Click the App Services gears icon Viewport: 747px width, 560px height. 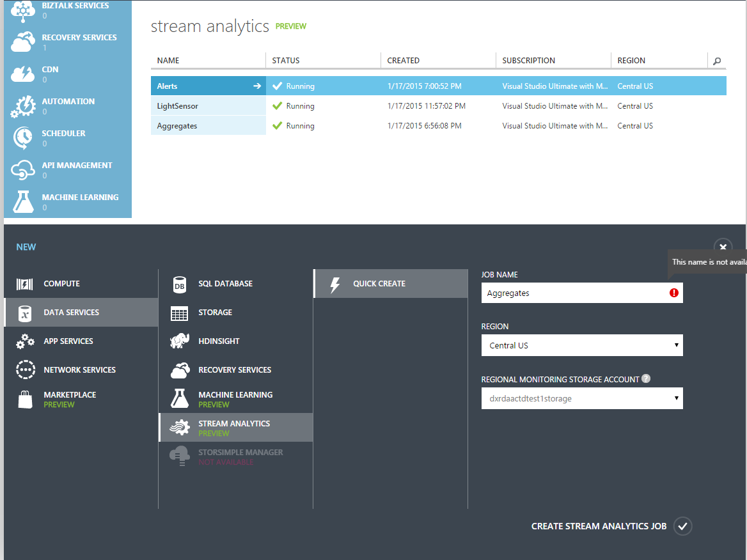25,341
